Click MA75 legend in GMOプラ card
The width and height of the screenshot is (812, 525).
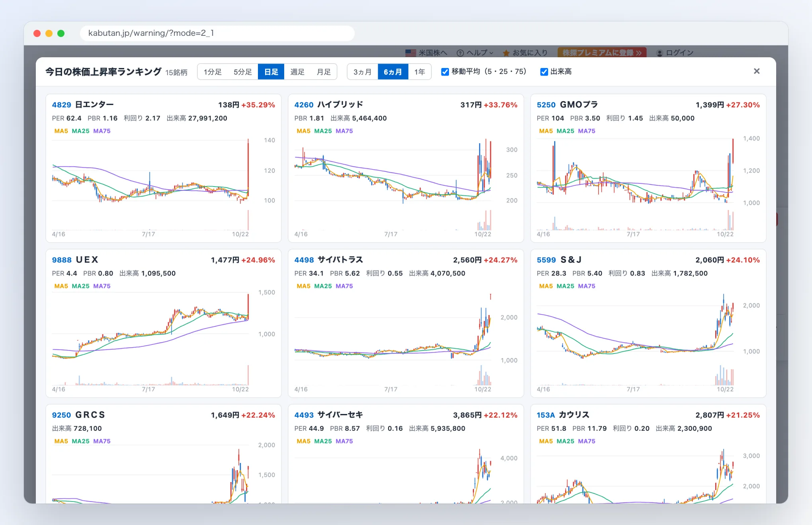[x=586, y=131]
